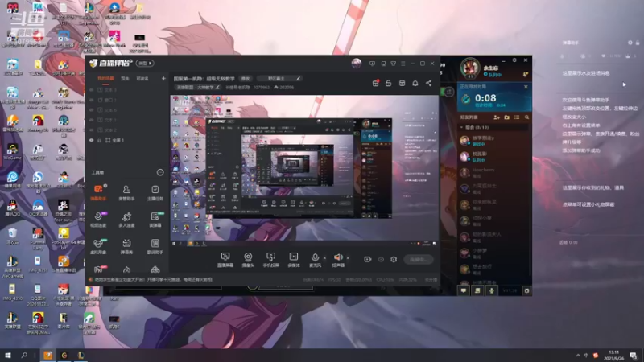The image size is (644, 362).
Task: Click the LoL voice microphone icon
Action: 491,290
